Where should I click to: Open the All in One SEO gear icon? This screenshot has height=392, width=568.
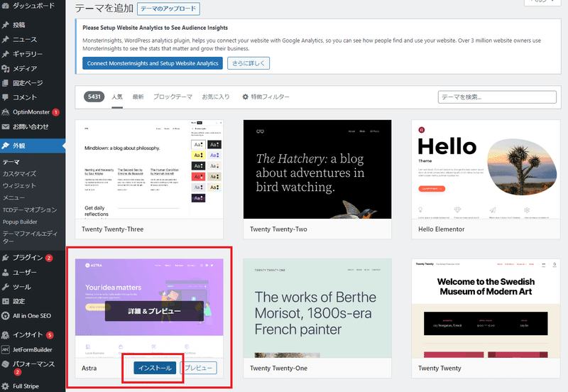(x=5, y=315)
